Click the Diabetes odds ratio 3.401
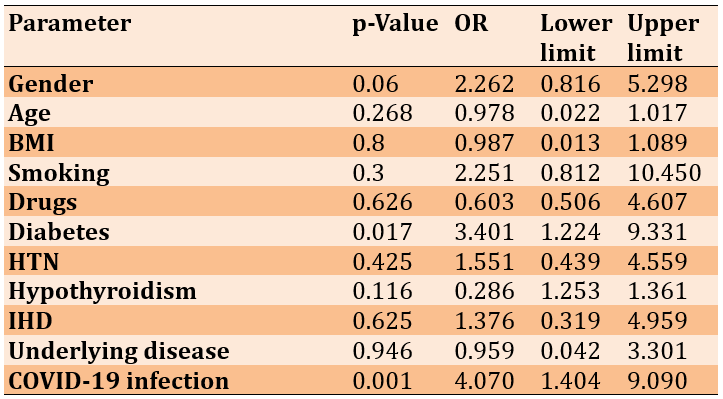723x399 pixels. point(484,232)
